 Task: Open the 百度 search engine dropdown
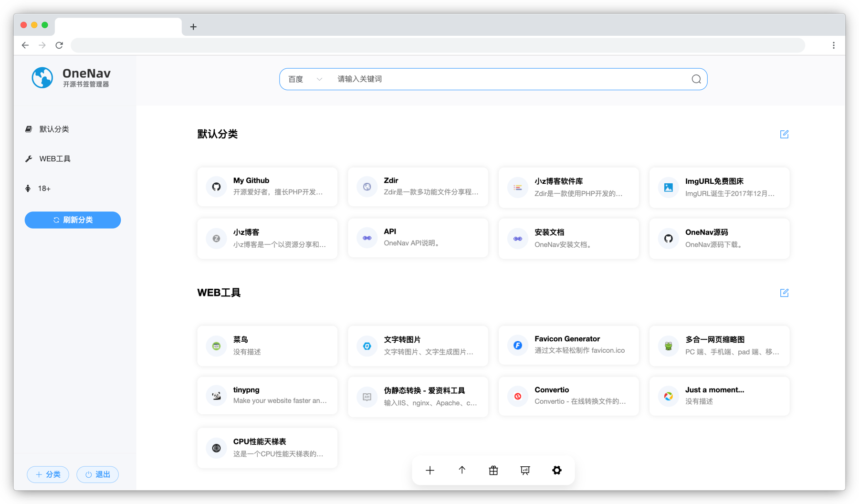(x=305, y=79)
